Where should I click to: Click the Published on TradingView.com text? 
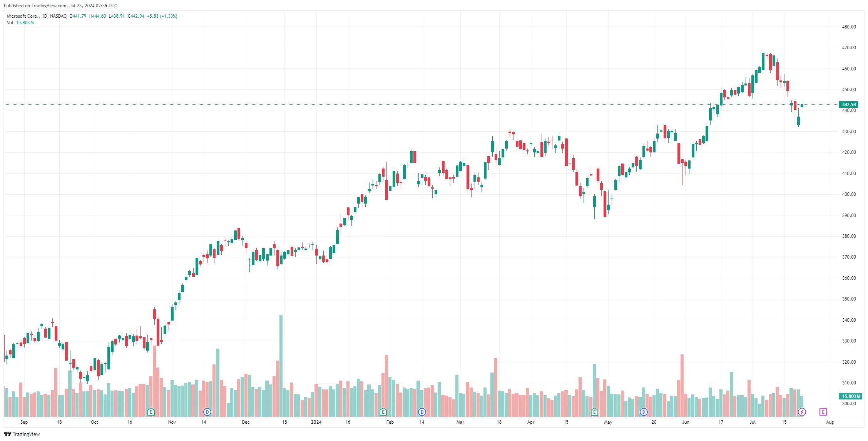[x=60, y=6]
